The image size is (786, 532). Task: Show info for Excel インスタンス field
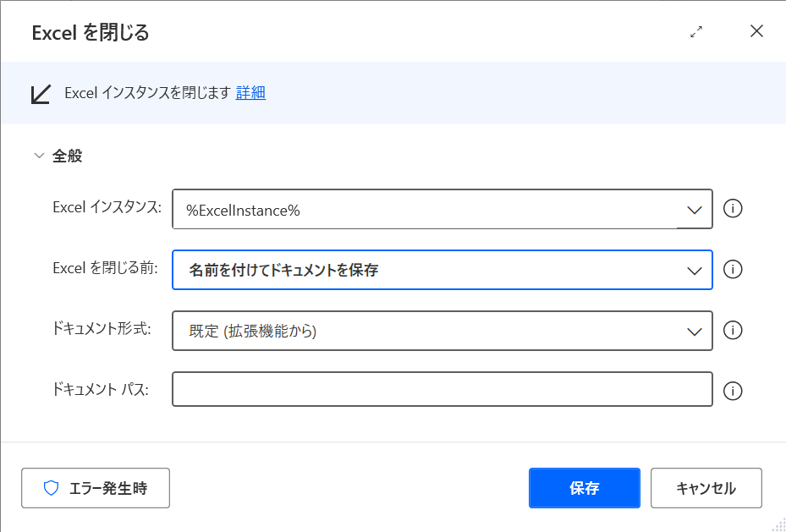pyautogui.click(x=734, y=209)
